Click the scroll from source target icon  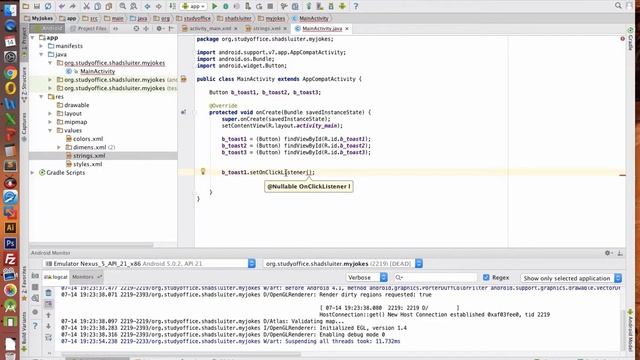136,29
